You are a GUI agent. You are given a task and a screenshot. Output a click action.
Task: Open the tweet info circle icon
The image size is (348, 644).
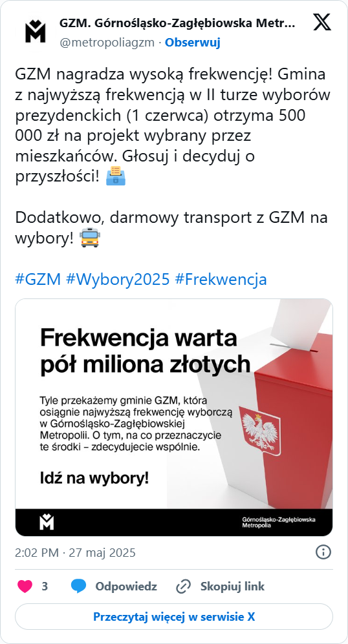323,552
